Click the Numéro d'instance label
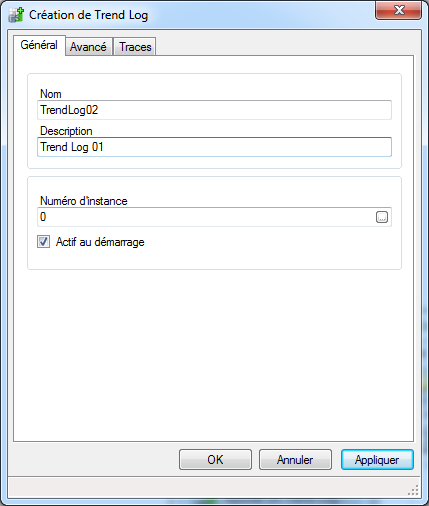Screen dimensions: 429x506 point(84,201)
